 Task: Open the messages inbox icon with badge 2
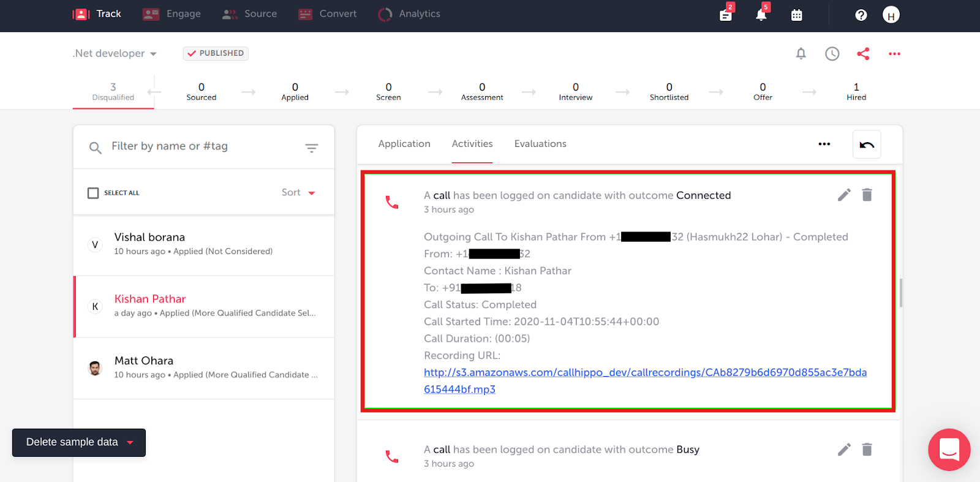click(x=726, y=14)
